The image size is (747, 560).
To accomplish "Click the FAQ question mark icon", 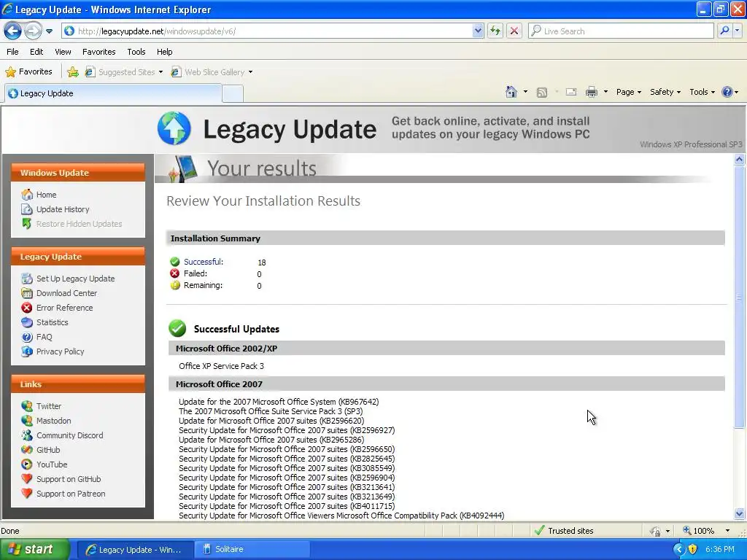I will (x=27, y=337).
